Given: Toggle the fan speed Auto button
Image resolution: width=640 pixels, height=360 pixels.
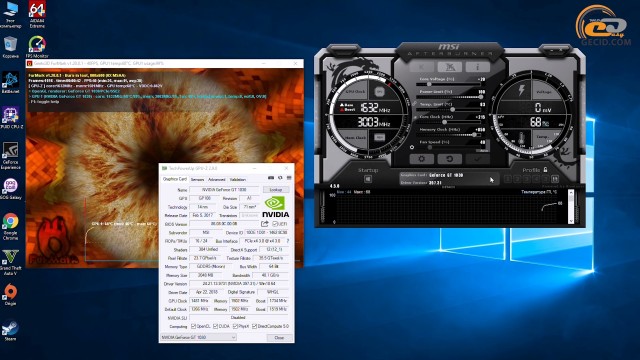Looking at the screenshot, I should (x=484, y=151).
